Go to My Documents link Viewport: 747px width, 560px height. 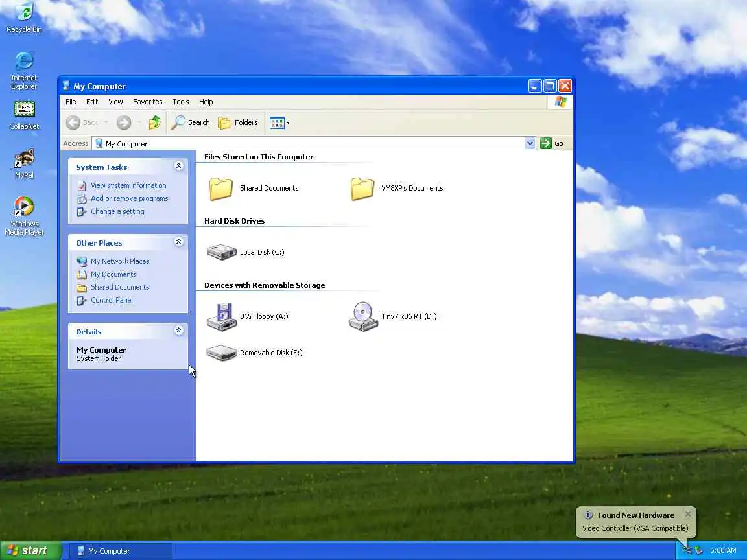point(113,274)
